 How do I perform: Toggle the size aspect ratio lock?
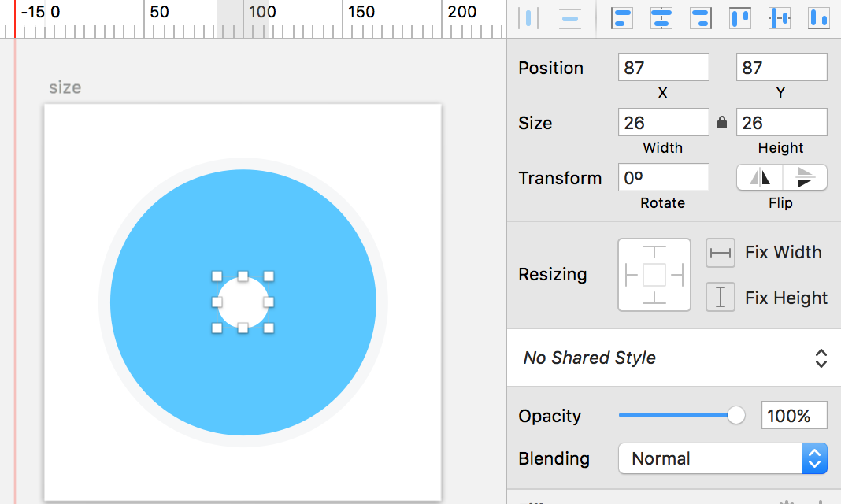pos(722,123)
